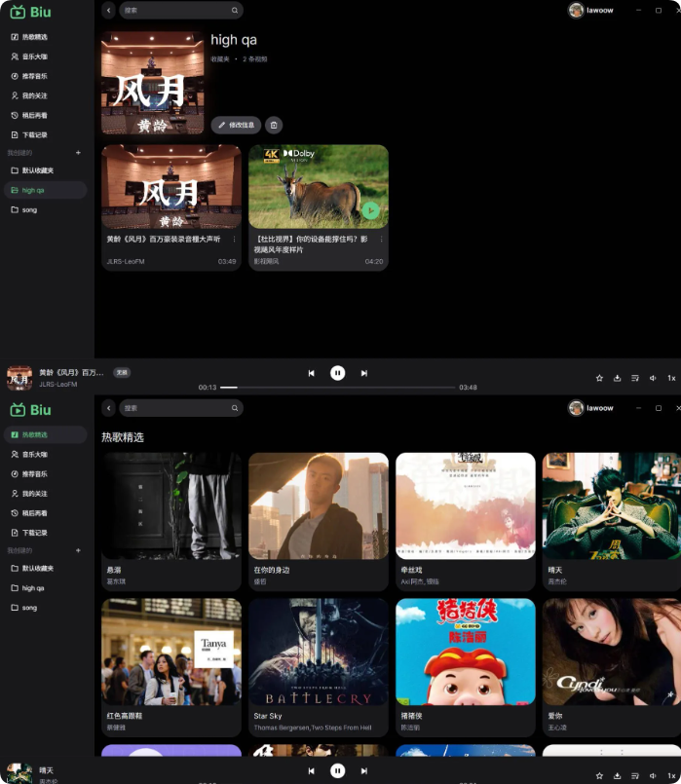
Task: Skip to next track in 风月 player bar
Action: [x=364, y=373]
